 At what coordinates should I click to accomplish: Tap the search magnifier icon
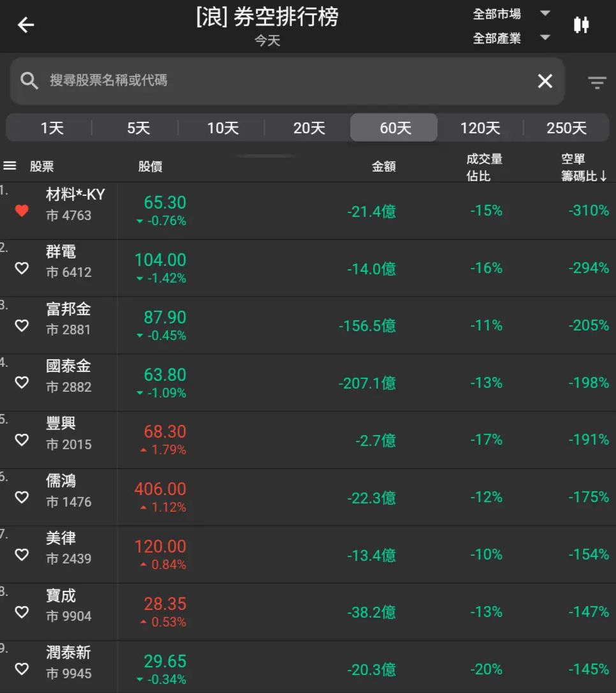click(x=29, y=80)
